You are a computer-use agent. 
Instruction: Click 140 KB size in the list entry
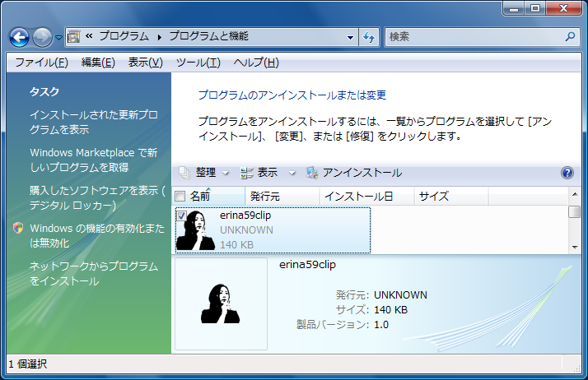(236, 245)
